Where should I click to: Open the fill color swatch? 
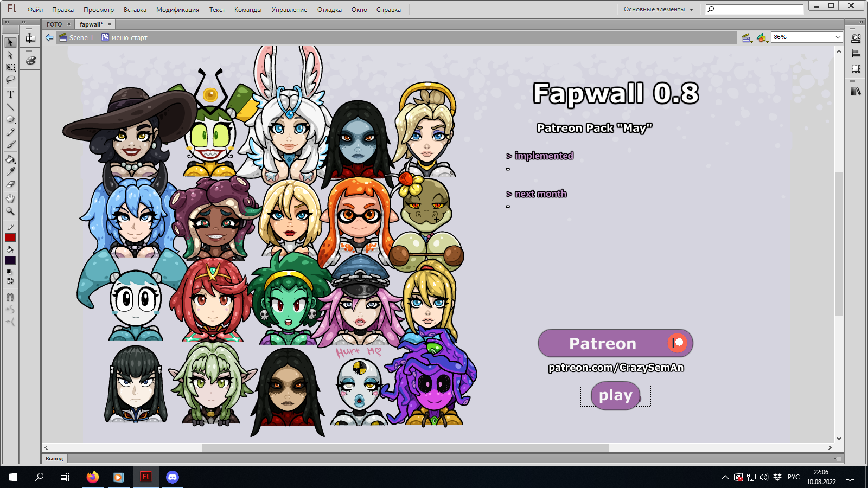pyautogui.click(x=10, y=260)
